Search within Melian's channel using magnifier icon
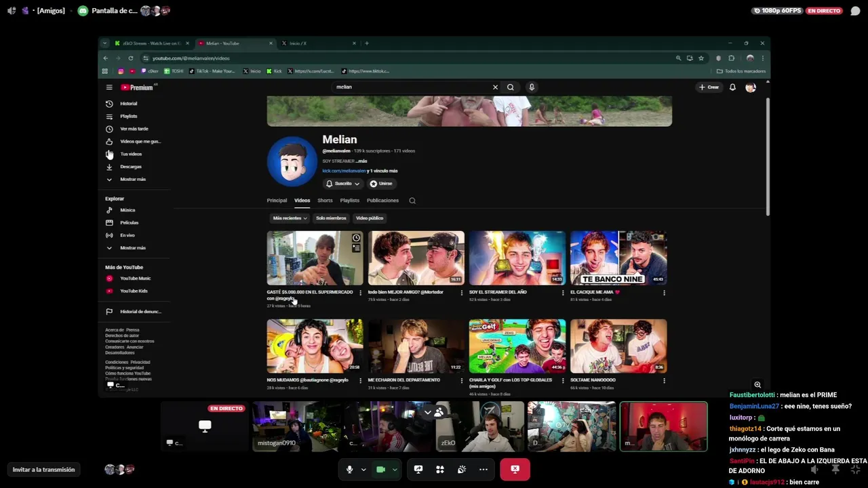Image resolution: width=868 pixels, height=488 pixels. tap(412, 201)
